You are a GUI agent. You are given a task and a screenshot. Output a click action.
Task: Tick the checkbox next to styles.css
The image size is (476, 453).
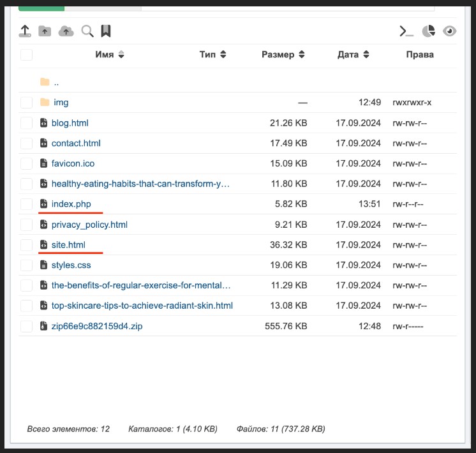[x=26, y=265]
